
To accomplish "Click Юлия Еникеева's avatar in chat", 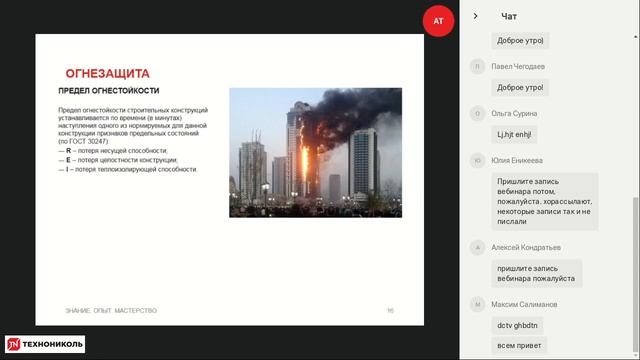I will 477,160.
